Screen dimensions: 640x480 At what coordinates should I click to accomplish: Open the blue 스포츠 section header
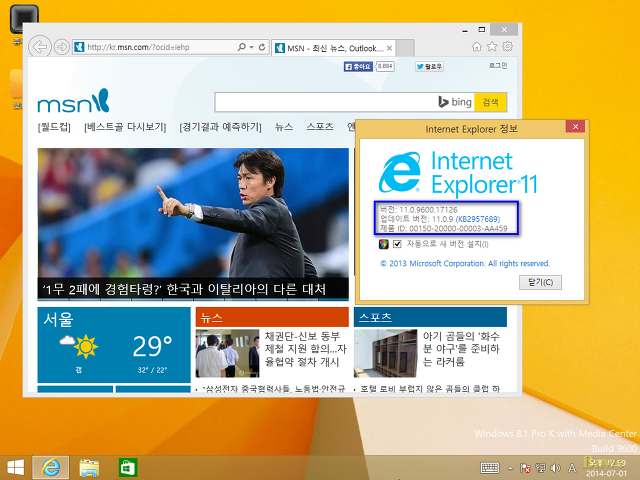(x=431, y=318)
